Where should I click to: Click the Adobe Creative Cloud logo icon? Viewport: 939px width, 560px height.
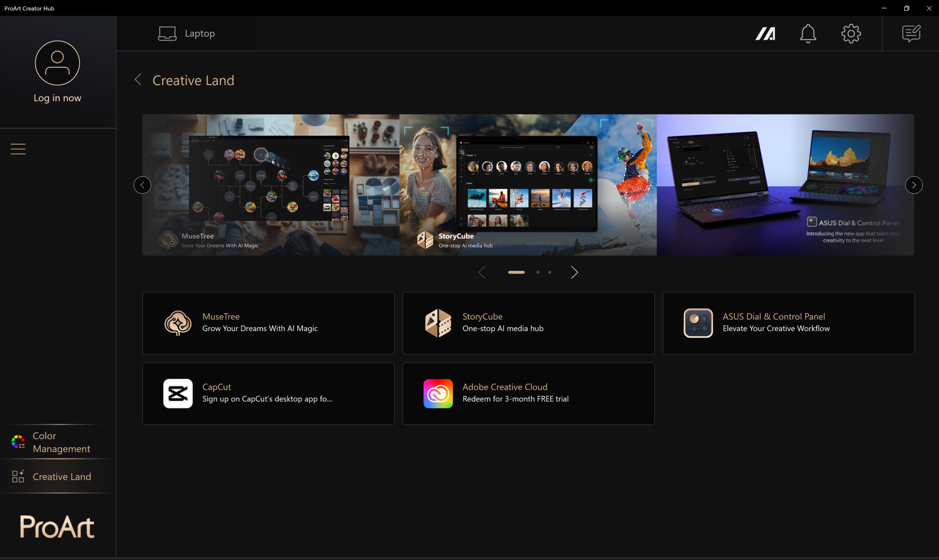pos(438,394)
